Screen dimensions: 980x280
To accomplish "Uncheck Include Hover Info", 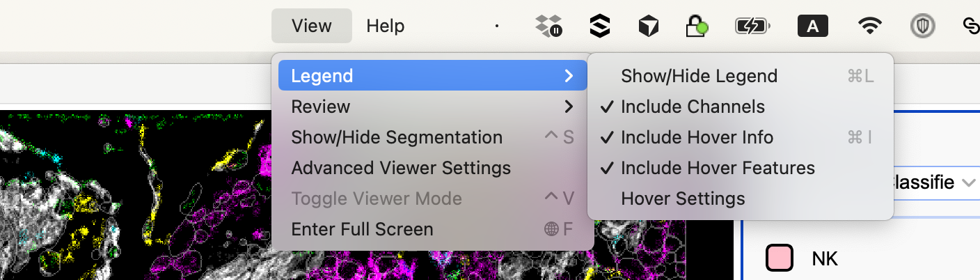I will coord(697,137).
